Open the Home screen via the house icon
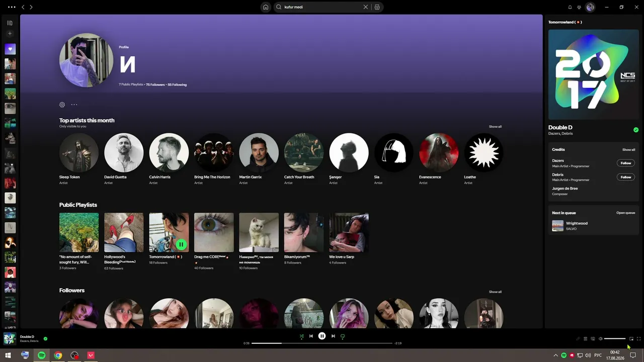Viewport: 644px width, 362px height. coord(266,7)
